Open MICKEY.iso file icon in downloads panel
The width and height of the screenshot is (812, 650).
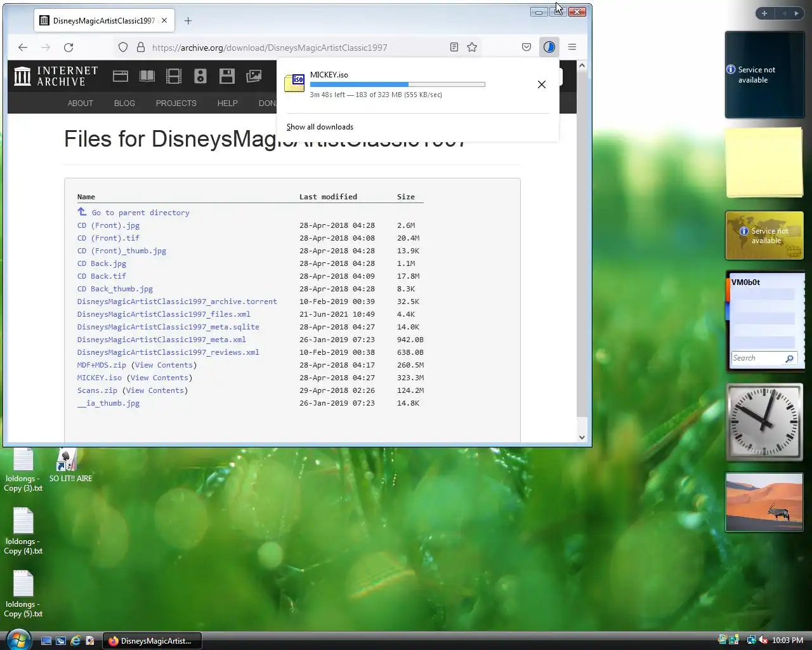(294, 83)
